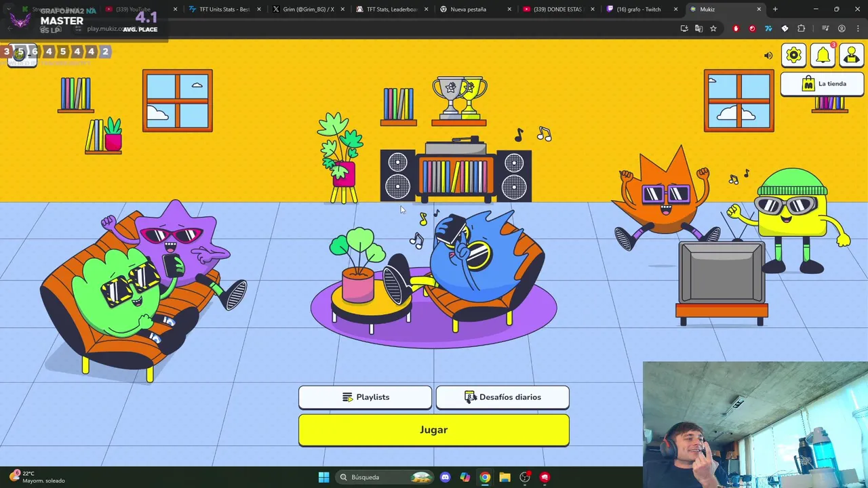This screenshot has height=488, width=868.
Task: Start a game with the Jugar button
Action: [x=434, y=430]
